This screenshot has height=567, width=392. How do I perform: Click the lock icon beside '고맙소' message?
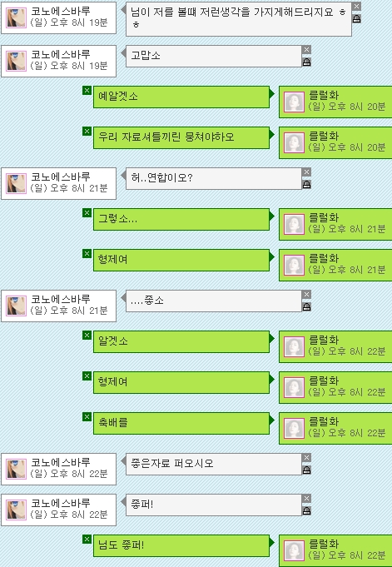pyautogui.click(x=306, y=62)
